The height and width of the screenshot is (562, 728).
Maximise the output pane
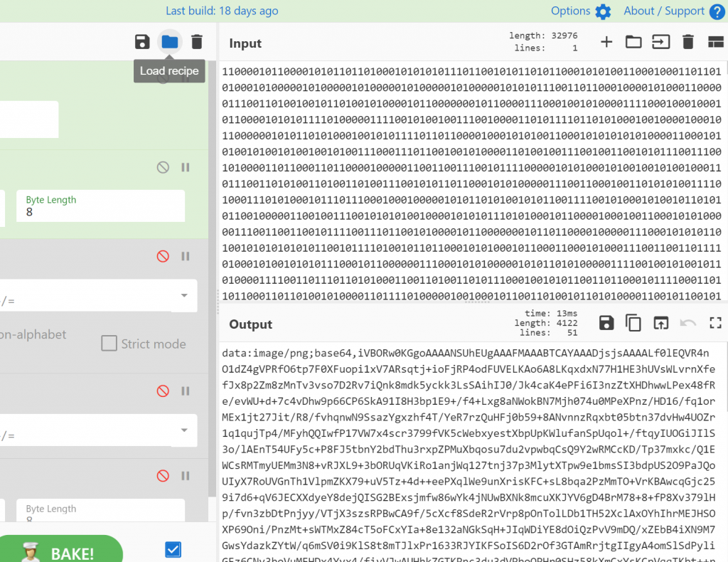(715, 323)
